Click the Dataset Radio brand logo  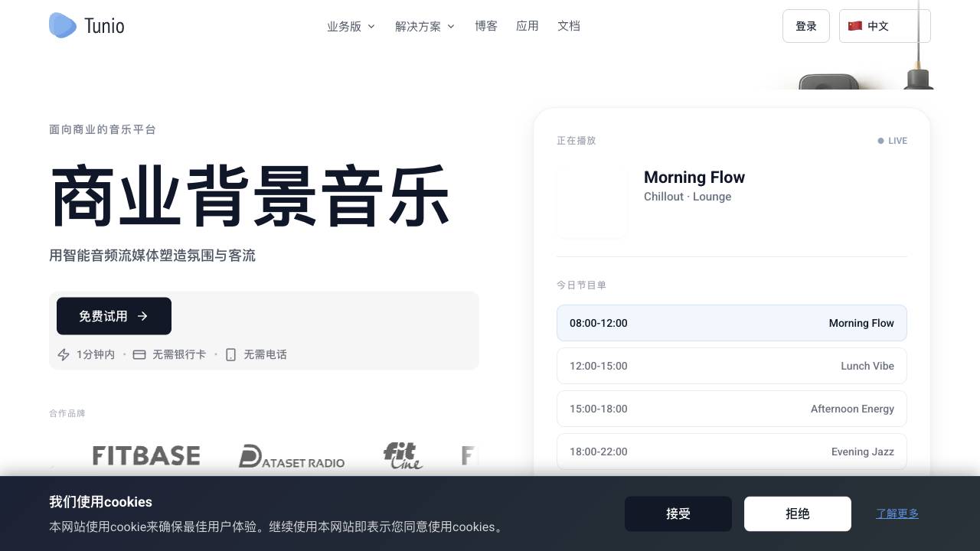tap(292, 456)
